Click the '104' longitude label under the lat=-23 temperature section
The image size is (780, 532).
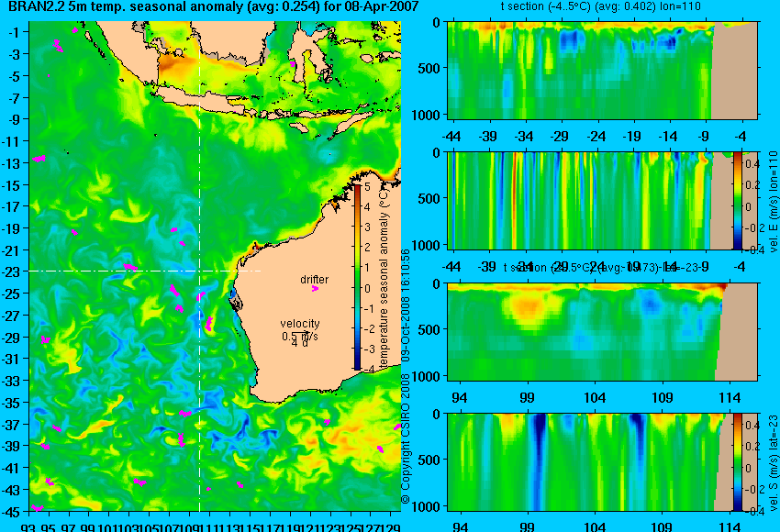595,398
